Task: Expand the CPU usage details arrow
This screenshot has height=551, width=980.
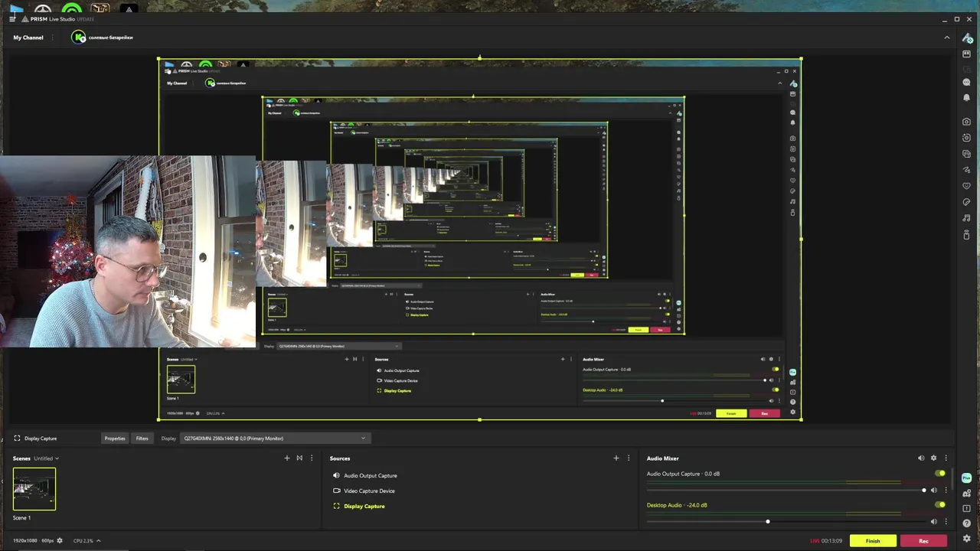Action: coord(98,541)
